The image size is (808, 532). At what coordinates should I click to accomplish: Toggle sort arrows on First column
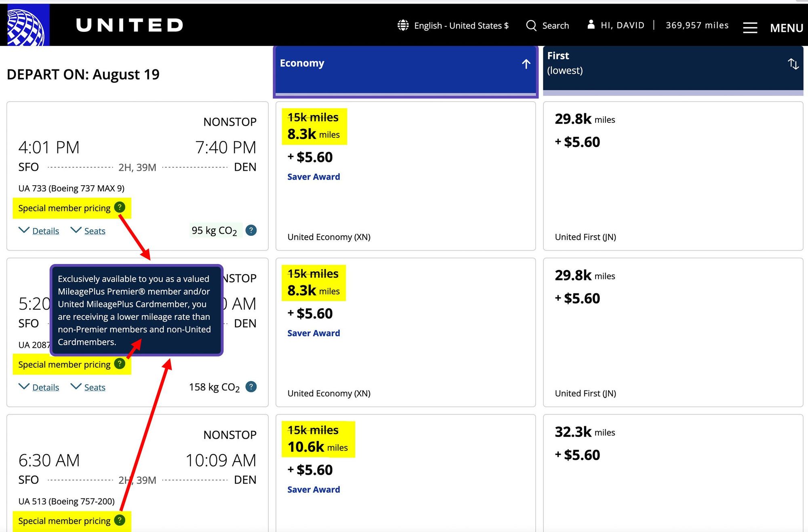tap(793, 64)
